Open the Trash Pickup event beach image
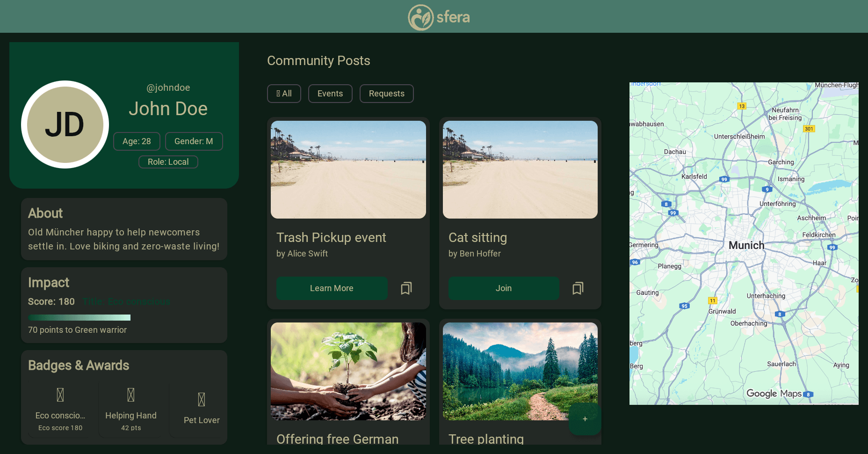This screenshot has height=454, width=868. [348, 169]
